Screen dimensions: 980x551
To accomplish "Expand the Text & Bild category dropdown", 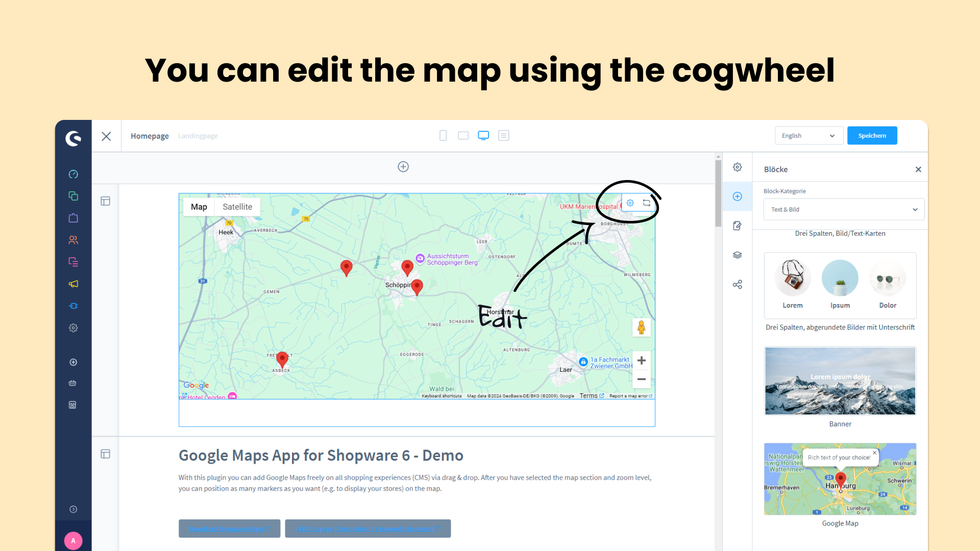I will (844, 210).
